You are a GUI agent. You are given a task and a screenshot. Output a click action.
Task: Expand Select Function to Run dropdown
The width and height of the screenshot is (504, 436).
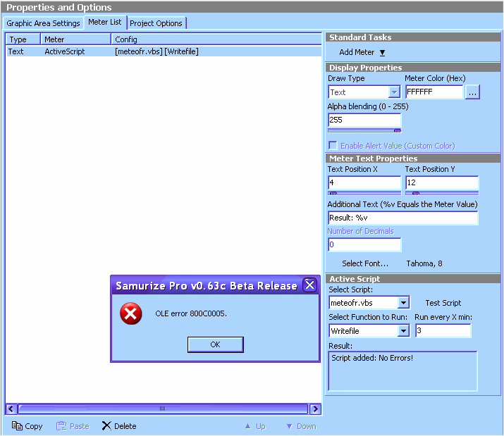click(403, 331)
